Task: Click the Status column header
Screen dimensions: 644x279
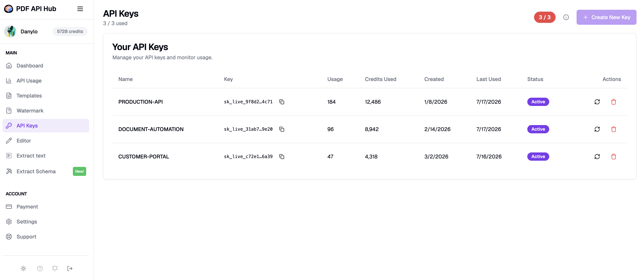Action: 535,79
